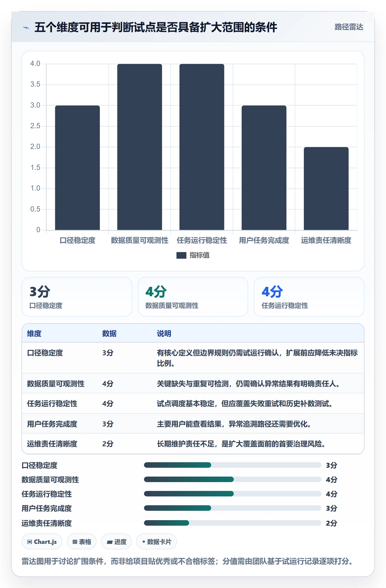Click the 说明 column header
386x588 pixels.
click(x=164, y=333)
